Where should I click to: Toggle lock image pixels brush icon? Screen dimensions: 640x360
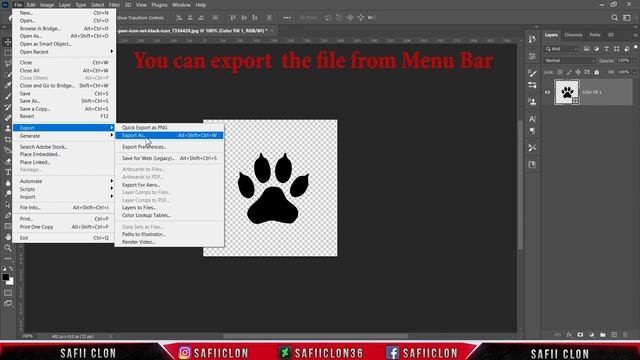coord(569,72)
